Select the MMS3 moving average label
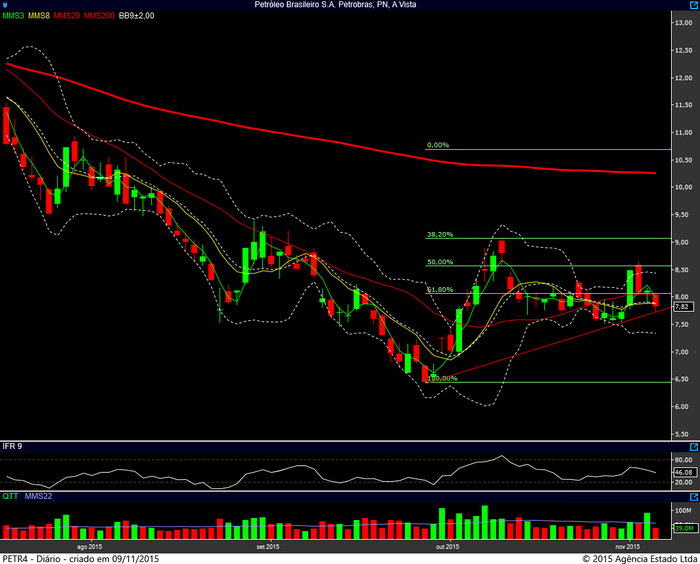The height and width of the screenshot is (564, 700). coord(14,17)
